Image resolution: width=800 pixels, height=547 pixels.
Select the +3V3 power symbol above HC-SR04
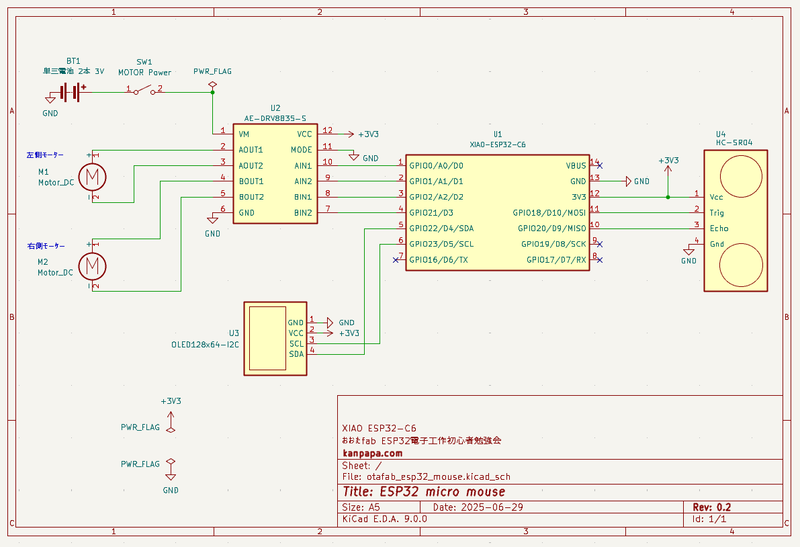click(667, 164)
